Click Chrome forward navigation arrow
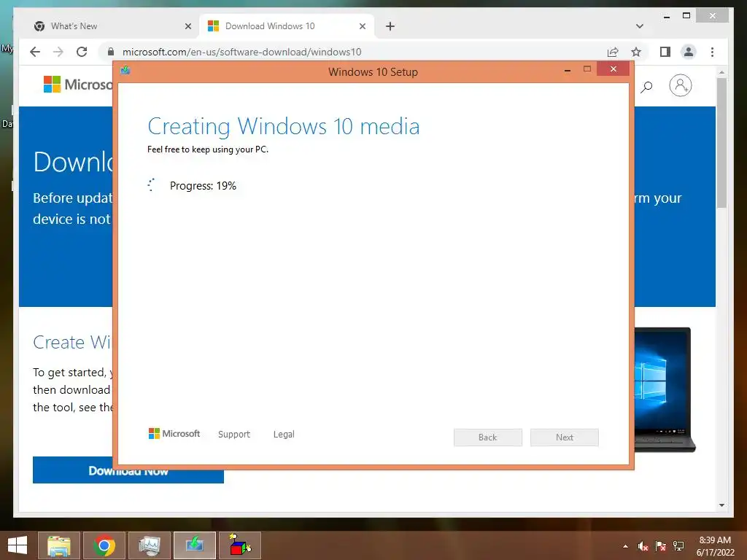747x560 pixels. point(58,52)
